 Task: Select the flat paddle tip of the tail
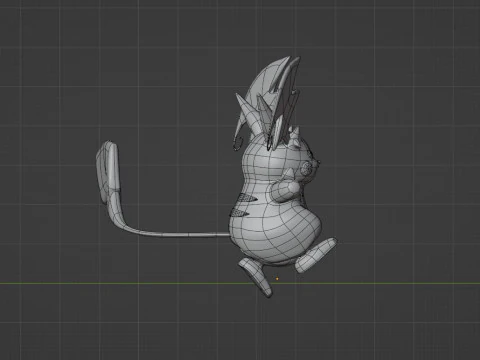pyautogui.click(x=109, y=172)
